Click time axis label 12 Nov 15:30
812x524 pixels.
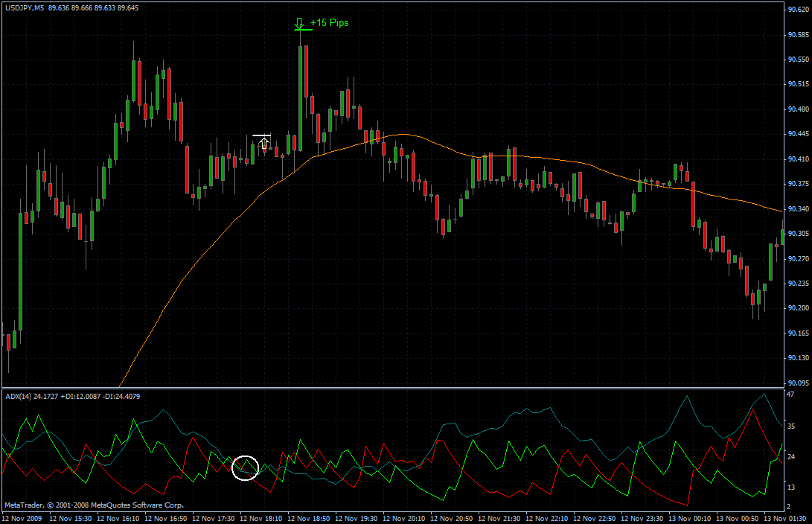coord(71,518)
